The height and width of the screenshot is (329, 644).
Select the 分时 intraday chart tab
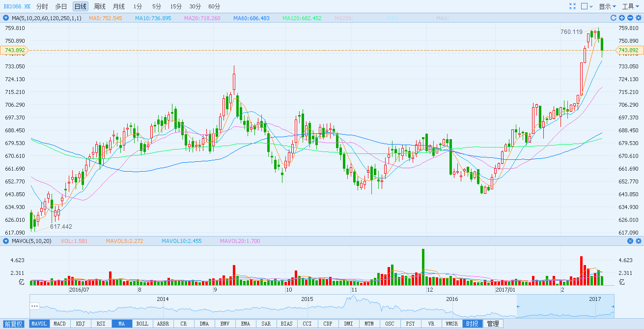pos(42,6)
